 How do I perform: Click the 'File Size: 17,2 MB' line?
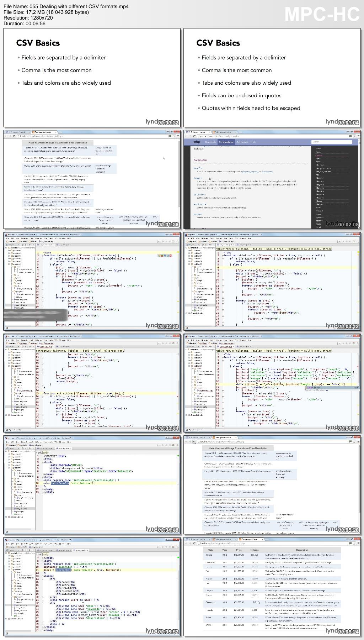[x=46, y=12]
